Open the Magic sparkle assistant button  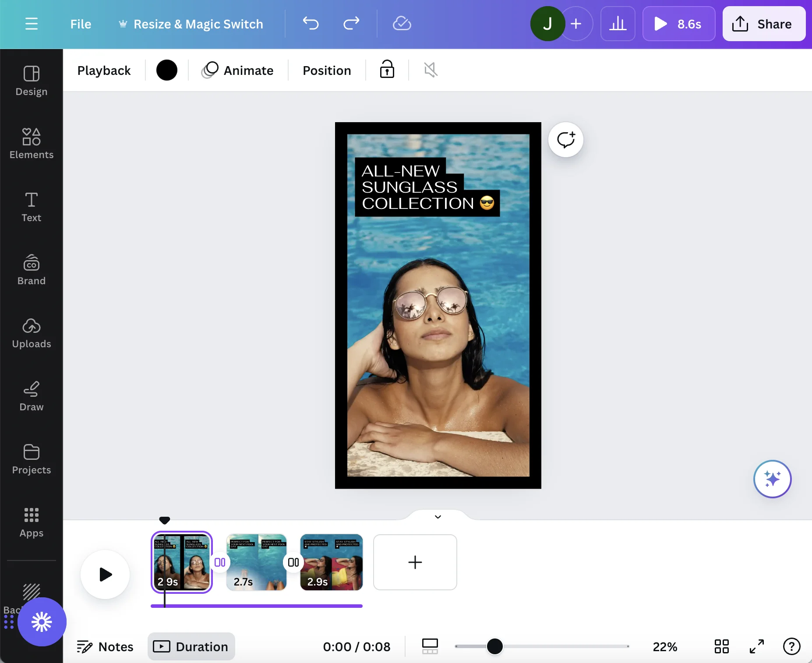tap(773, 479)
